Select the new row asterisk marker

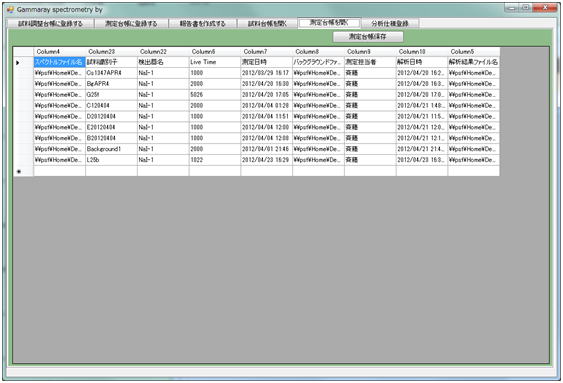[x=19, y=172]
